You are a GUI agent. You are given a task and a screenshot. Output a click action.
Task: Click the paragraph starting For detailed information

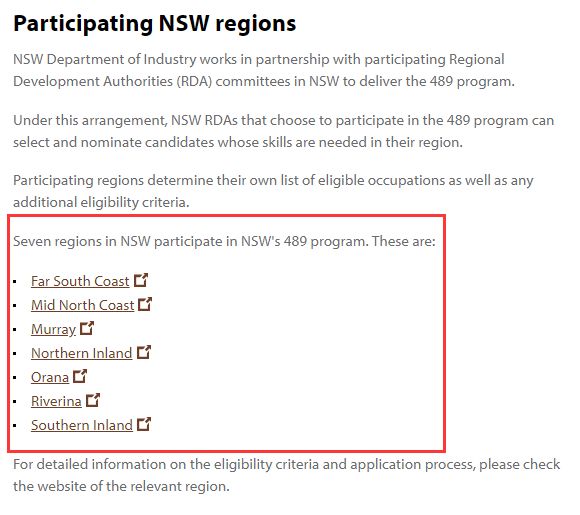coord(287,475)
